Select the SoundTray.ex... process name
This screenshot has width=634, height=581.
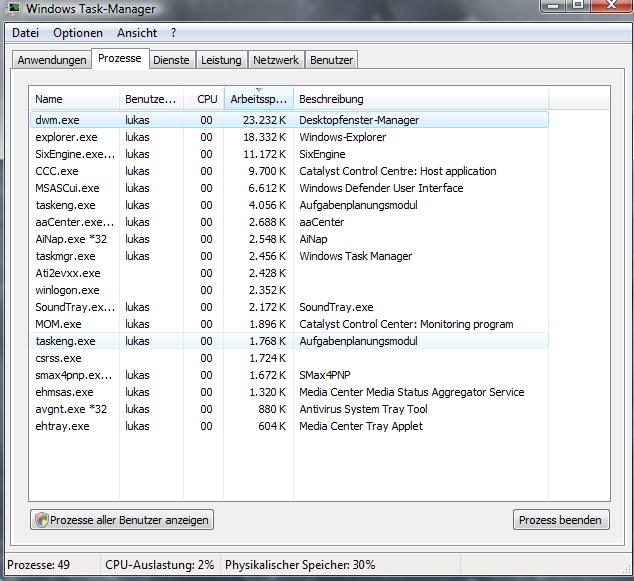(x=75, y=307)
